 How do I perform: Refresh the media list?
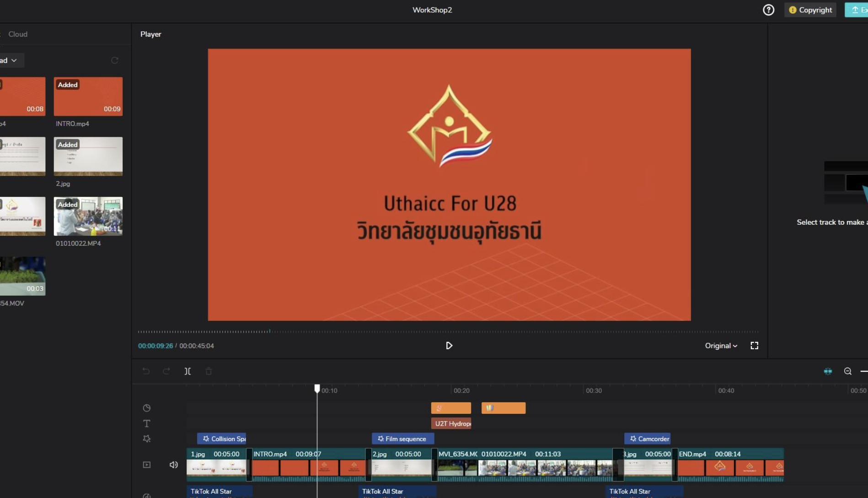[115, 60]
